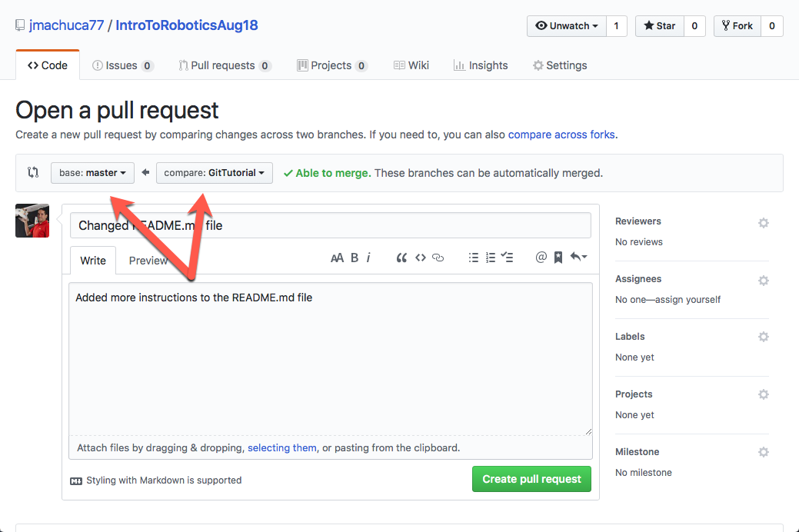799x532 pixels.
Task: Open Labels gear settings
Action: pos(764,336)
